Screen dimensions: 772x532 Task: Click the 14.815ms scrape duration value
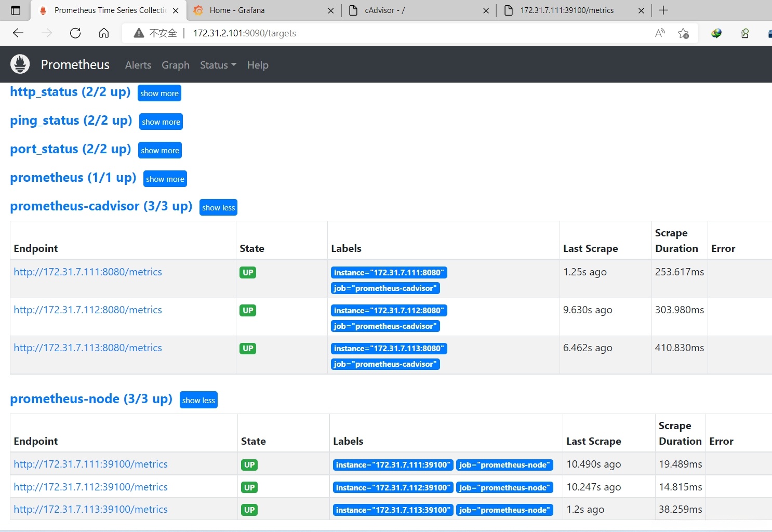tap(681, 487)
